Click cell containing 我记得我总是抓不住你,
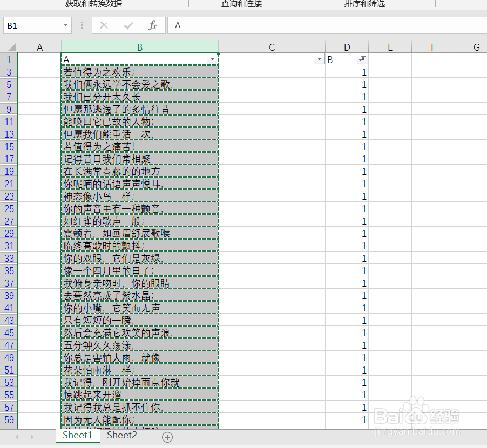 pyautogui.click(x=140, y=407)
